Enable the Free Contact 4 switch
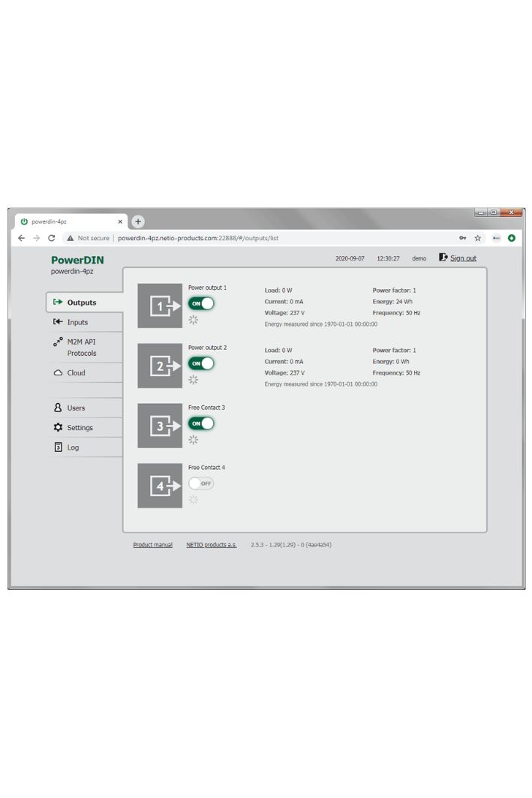 201,483
